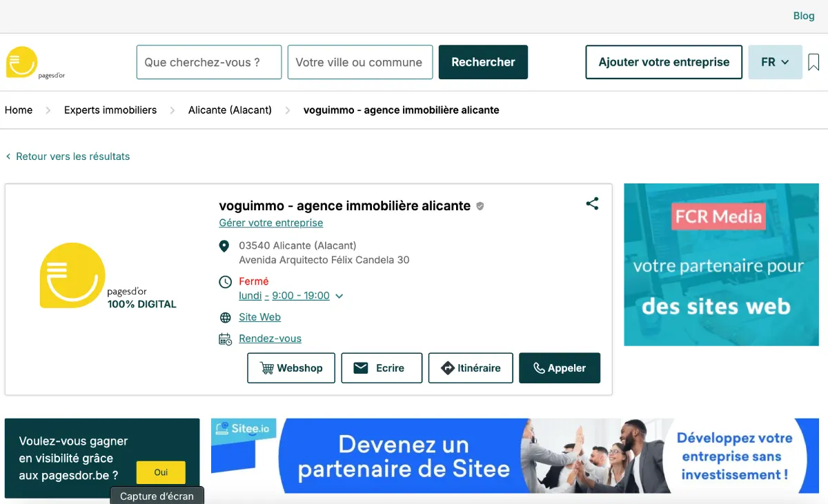The width and height of the screenshot is (828, 504).
Task: Click the voguimmo business title heading
Action: [x=344, y=205]
